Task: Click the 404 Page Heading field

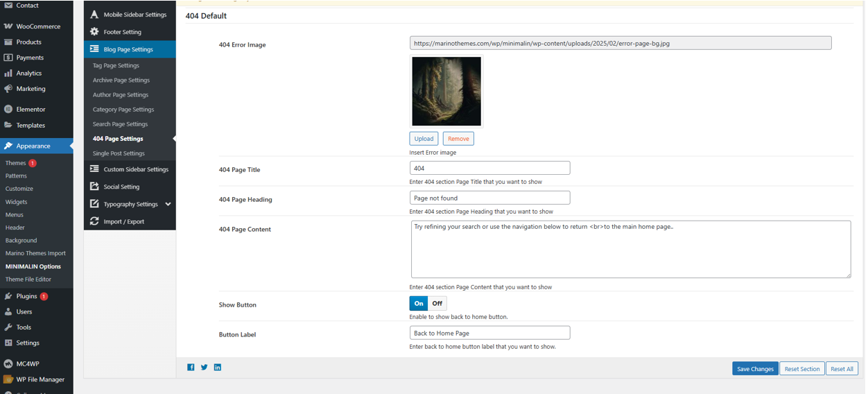Action: coord(489,198)
